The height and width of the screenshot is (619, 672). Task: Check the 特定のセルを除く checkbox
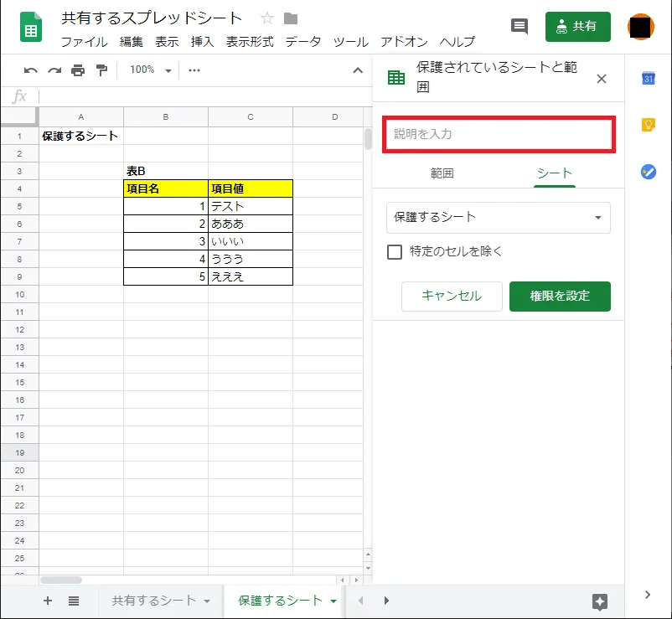pos(395,252)
